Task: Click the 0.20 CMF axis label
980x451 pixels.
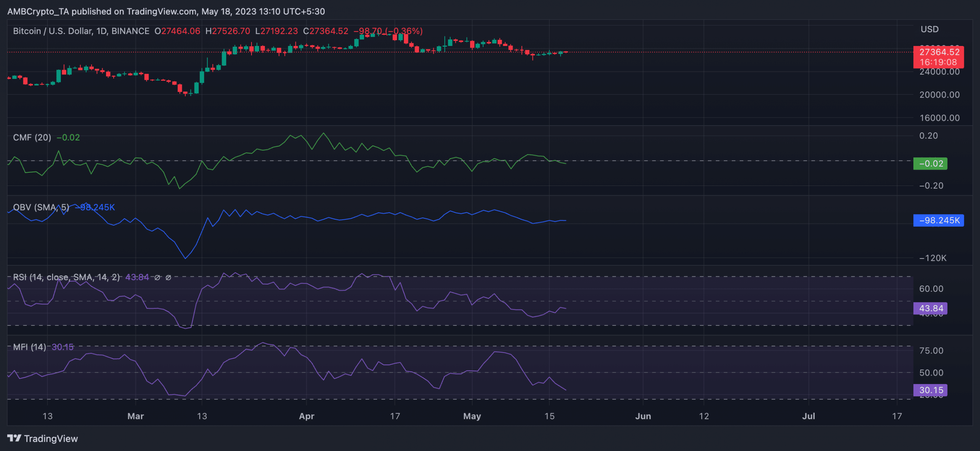Action: pyautogui.click(x=929, y=136)
